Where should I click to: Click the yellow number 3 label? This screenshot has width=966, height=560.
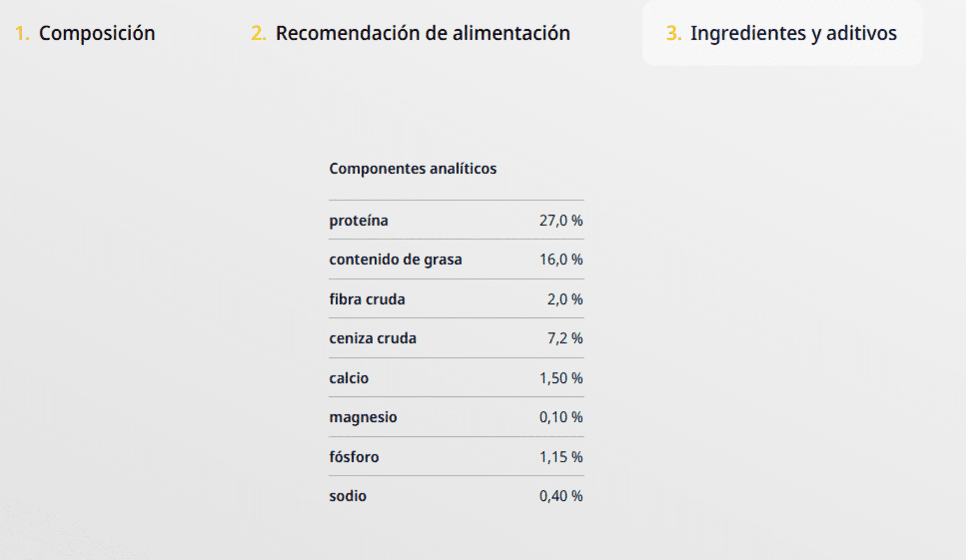(674, 33)
